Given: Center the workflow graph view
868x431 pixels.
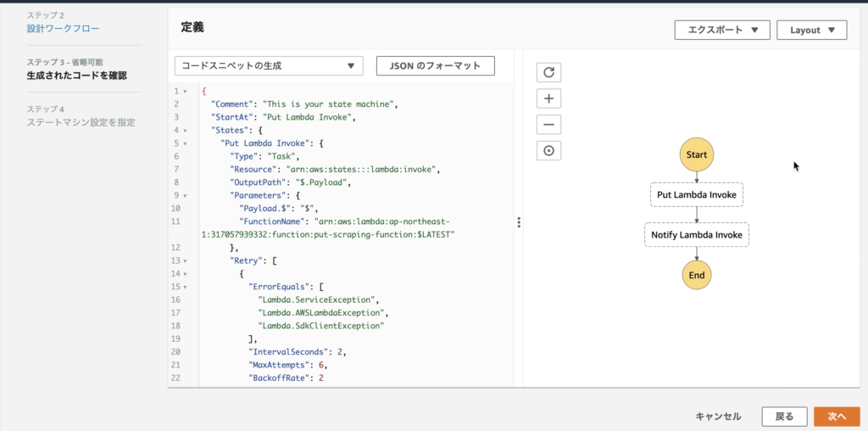Looking at the screenshot, I should 548,151.
